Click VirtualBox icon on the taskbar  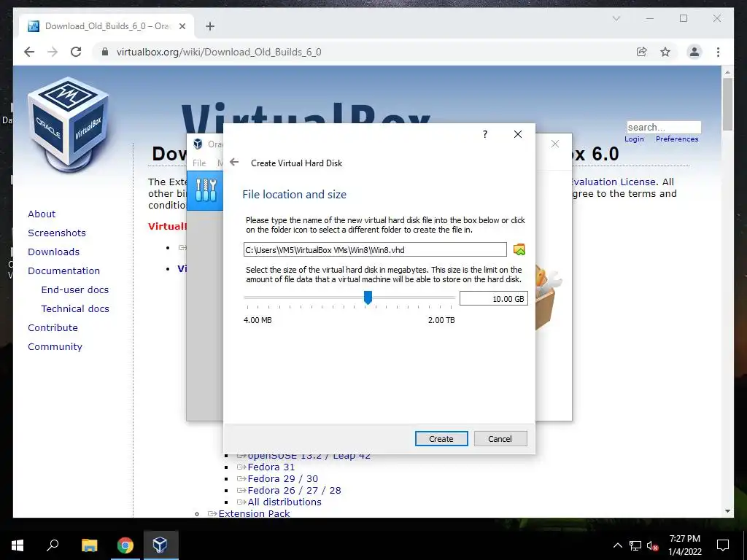pyautogui.click(x=160, y=545)
